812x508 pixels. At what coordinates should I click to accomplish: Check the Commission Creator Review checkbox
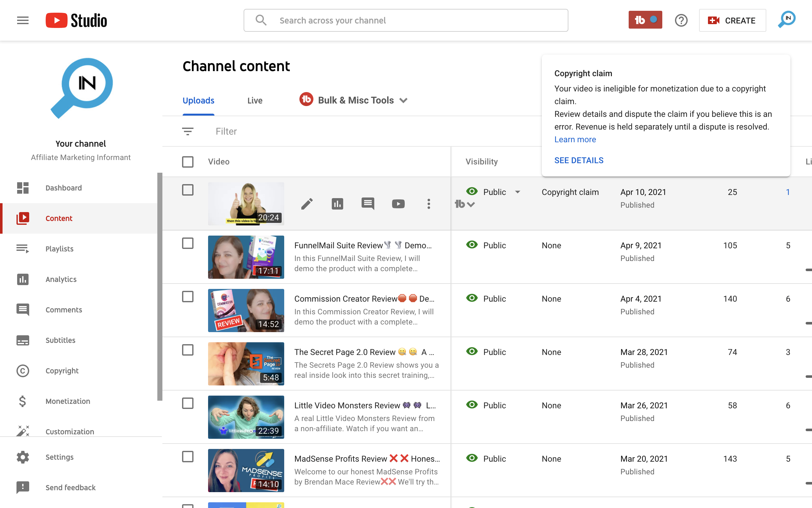point(187,297)
